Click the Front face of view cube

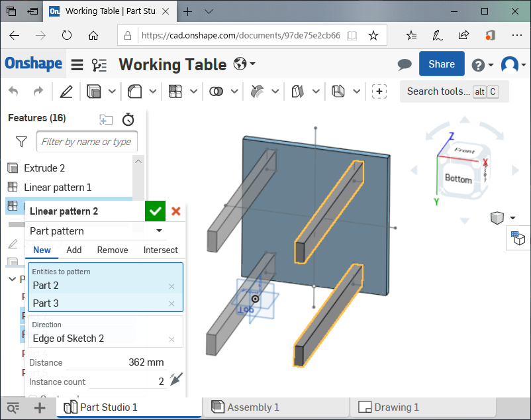(464, 150)
